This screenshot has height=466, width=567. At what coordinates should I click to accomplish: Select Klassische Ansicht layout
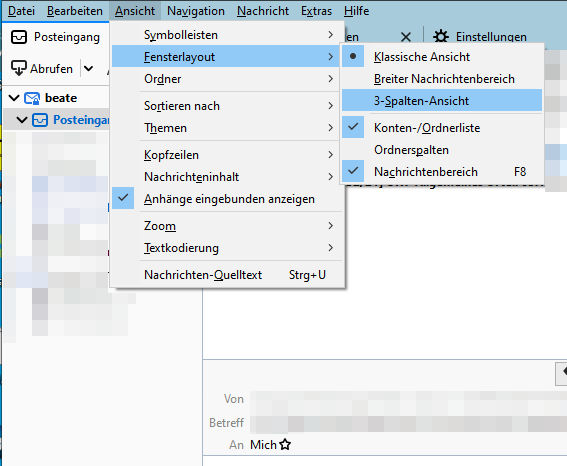pyautogui.click(x=442, y=57)
